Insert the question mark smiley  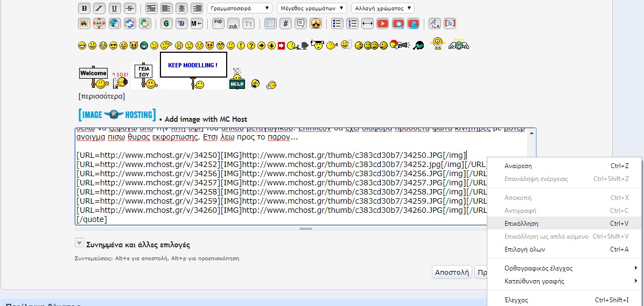[251, 46]
